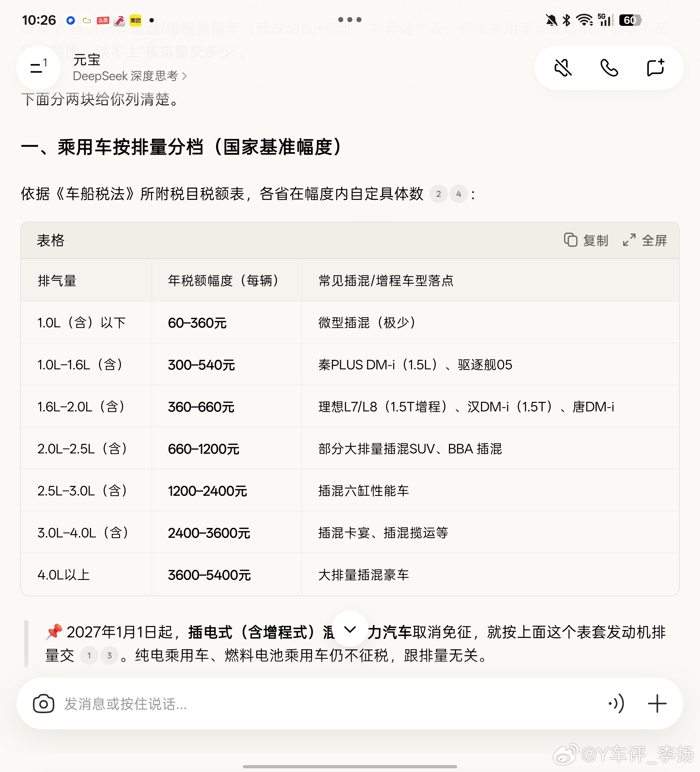
Task: Start a new chat with the plus bubble icon
Action: click(x=655, y=68)
